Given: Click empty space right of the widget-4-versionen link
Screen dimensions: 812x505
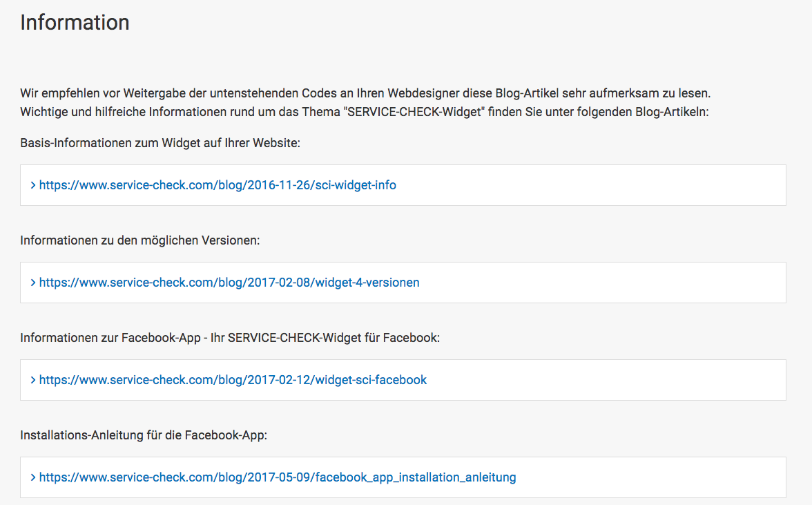Looking at the screenshot, I should click(601, 283).
